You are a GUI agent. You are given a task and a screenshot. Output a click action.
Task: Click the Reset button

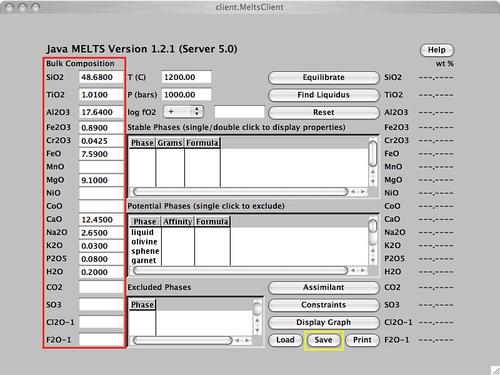[323, 112]
